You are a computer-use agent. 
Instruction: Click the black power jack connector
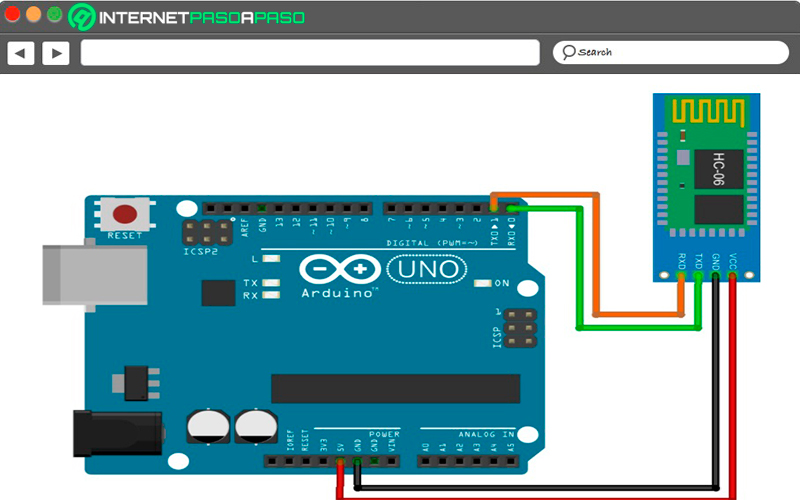point(118,434)
